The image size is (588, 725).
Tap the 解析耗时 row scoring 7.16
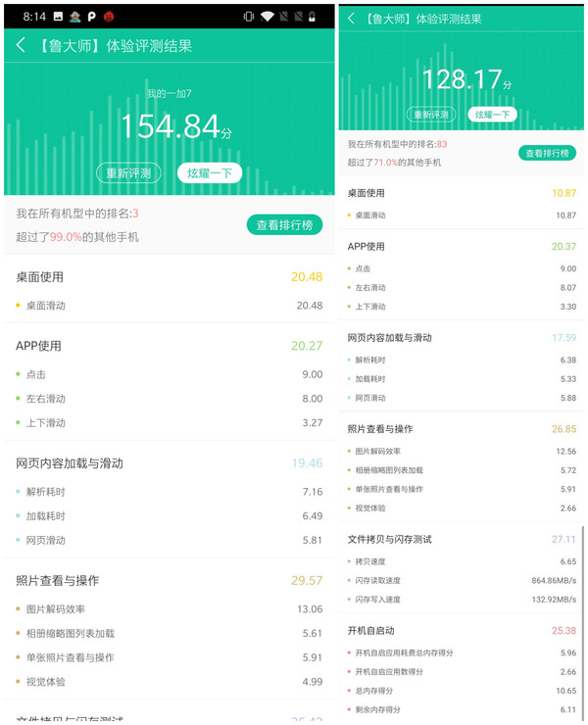pos(169,492)
